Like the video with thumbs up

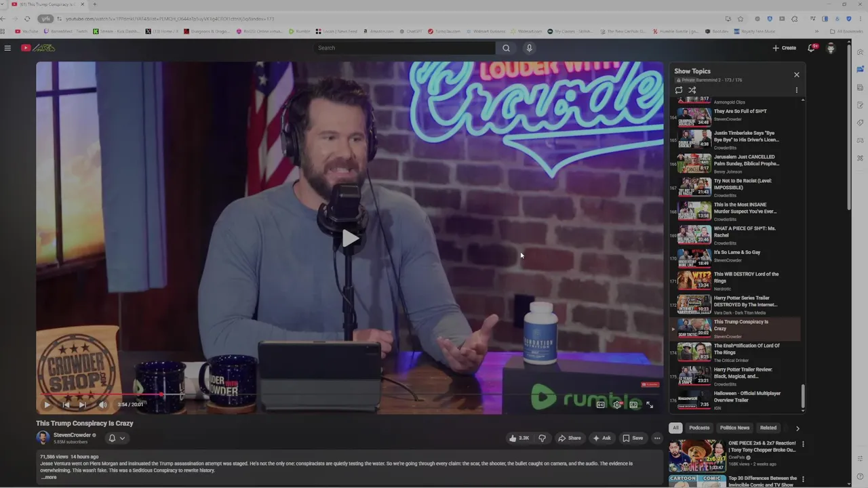519,438
